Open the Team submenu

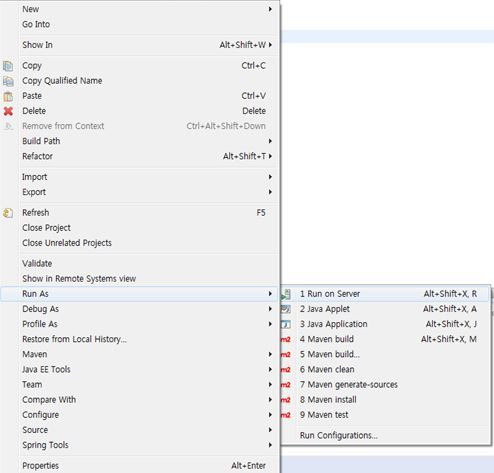click(140, 385)
